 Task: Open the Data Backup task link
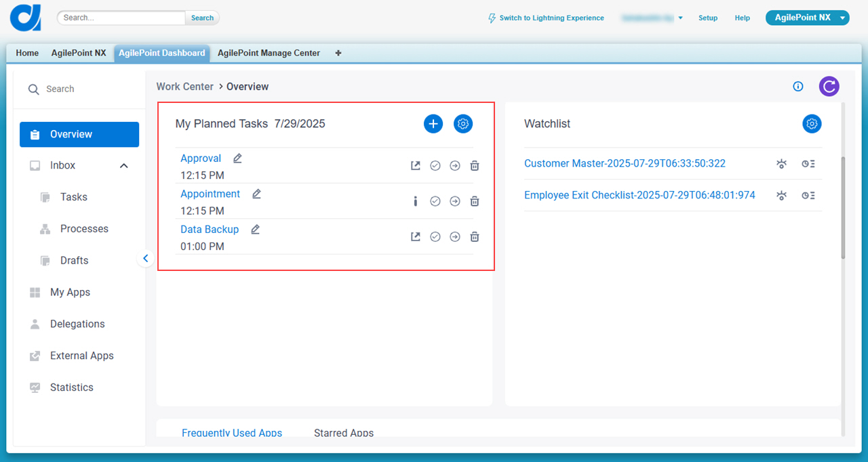(x=210, y=230)
